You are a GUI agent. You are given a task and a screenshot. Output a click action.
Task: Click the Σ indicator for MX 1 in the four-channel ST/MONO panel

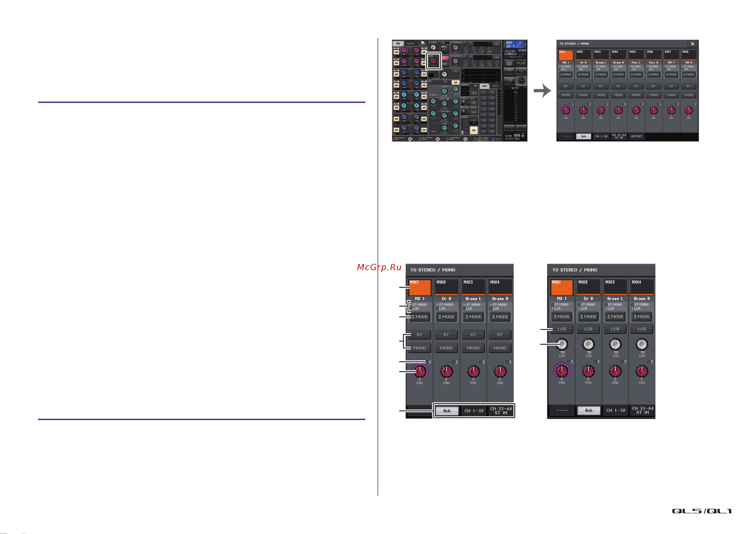click(428, 362)
